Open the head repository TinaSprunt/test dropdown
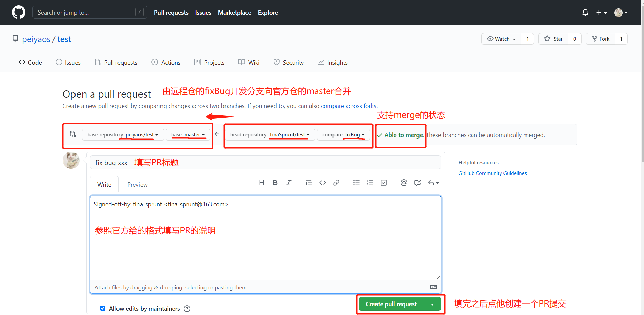This screenshot has height=315, width=644. 270,134
